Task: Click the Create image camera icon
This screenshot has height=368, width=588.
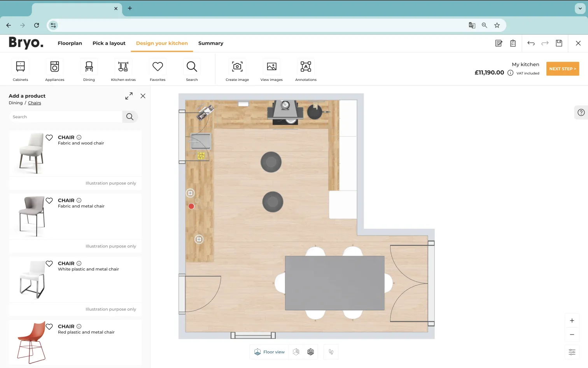Action: coord(237,67)
